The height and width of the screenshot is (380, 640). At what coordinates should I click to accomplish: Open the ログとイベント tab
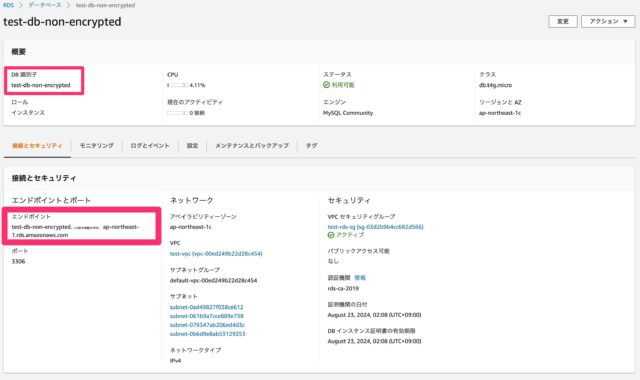point(150,145)
